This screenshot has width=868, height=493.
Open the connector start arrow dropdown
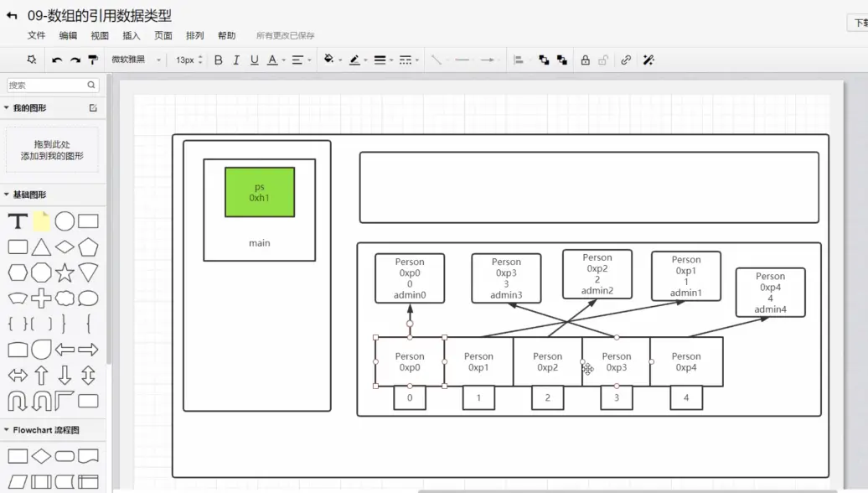(x=464, y=60)
